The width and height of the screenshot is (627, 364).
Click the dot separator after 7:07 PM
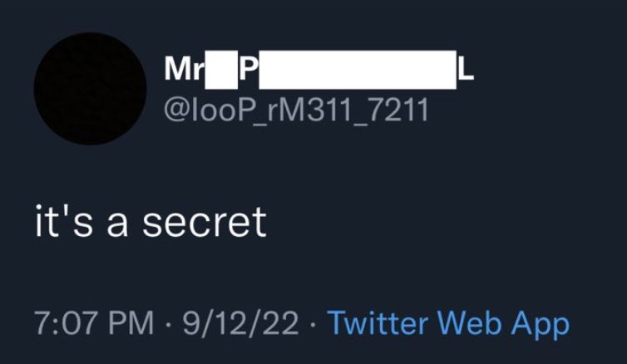pos(168,324)
